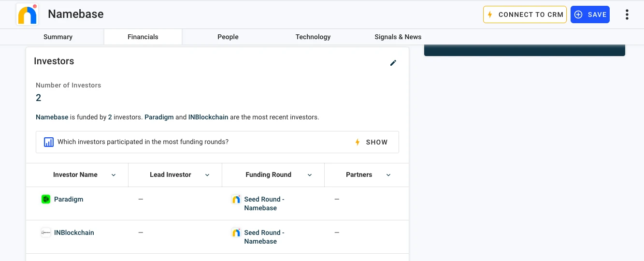Expand the Funding Round column dropdown

click(x=310, y=175)
